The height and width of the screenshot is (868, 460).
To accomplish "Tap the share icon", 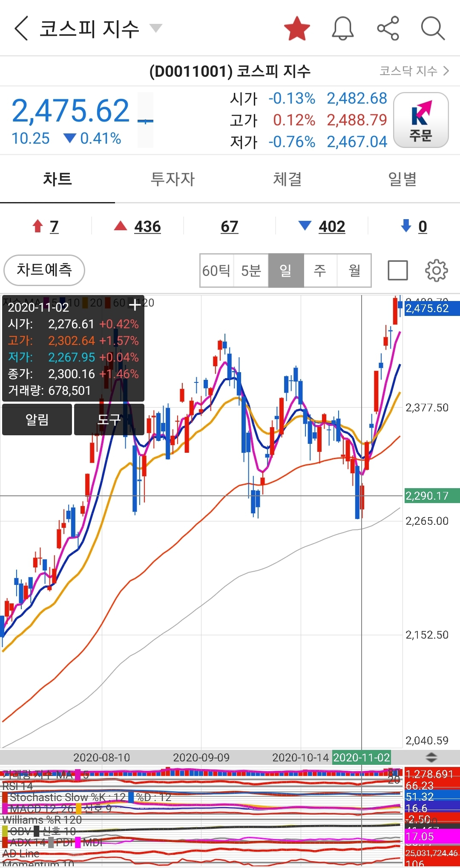I will click(x=388, y=29).
